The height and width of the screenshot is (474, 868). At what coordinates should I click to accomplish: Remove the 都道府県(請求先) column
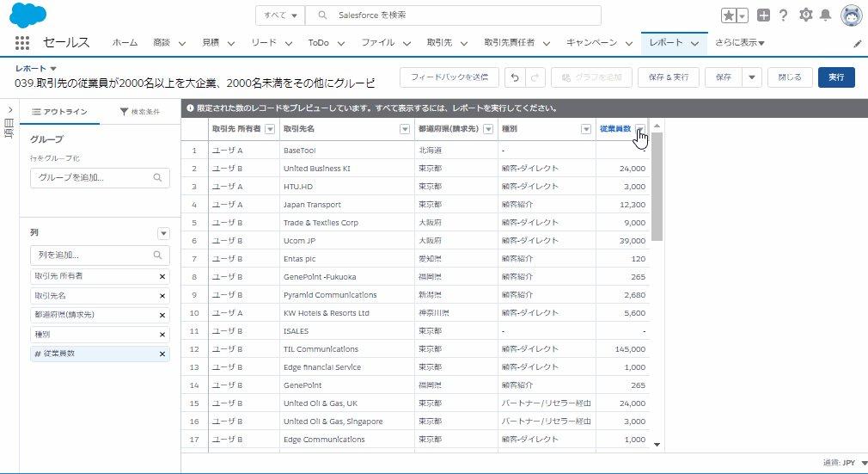[x=162, y=316]
